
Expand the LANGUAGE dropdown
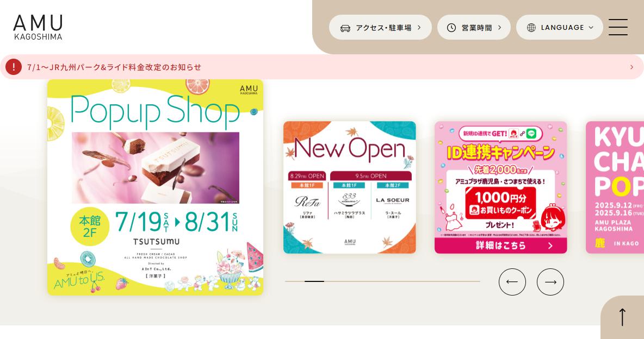tap(559, 28)
